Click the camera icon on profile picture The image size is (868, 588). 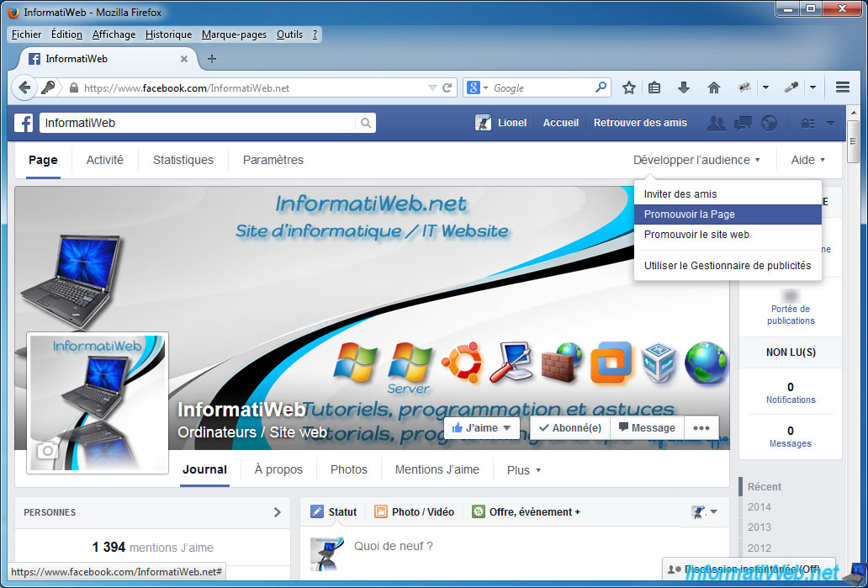(x=48, y=451)
